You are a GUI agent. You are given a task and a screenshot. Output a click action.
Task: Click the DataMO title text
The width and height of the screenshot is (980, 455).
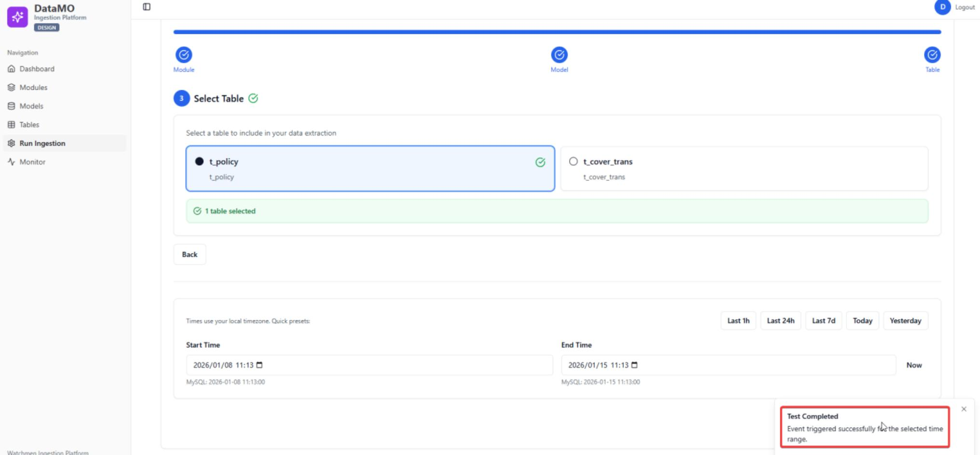54,8
